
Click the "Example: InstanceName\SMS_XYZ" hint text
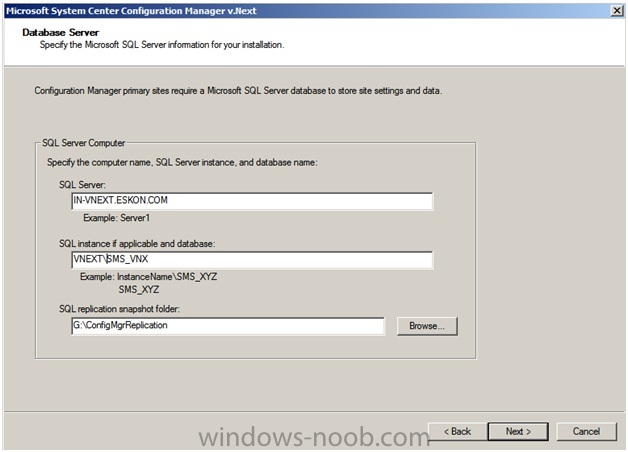(x=149, y=277)
